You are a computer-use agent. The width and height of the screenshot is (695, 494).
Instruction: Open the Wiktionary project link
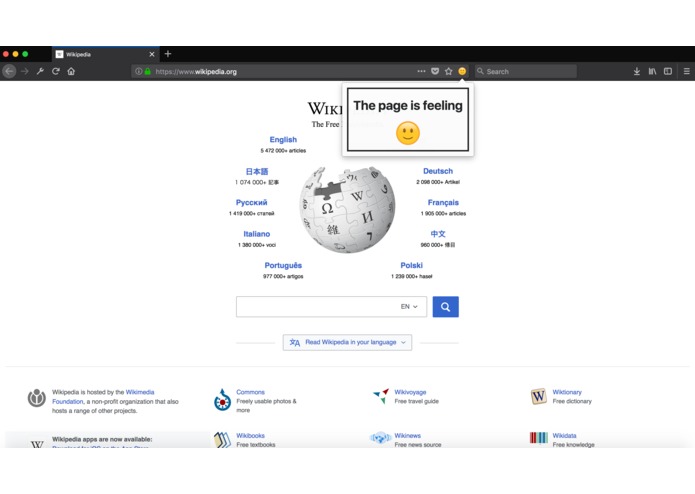pyautogui.click(x=567, y=392)
